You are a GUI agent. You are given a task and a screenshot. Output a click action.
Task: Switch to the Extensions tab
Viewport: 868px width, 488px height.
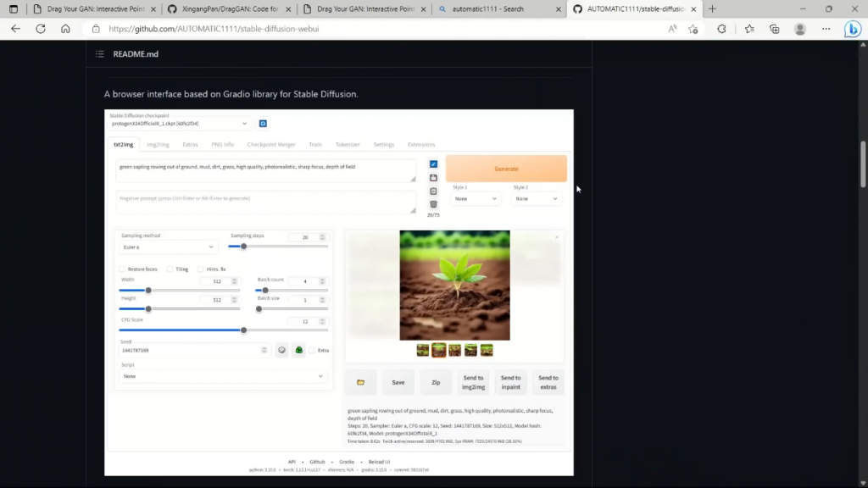click(x=421, y=144)
